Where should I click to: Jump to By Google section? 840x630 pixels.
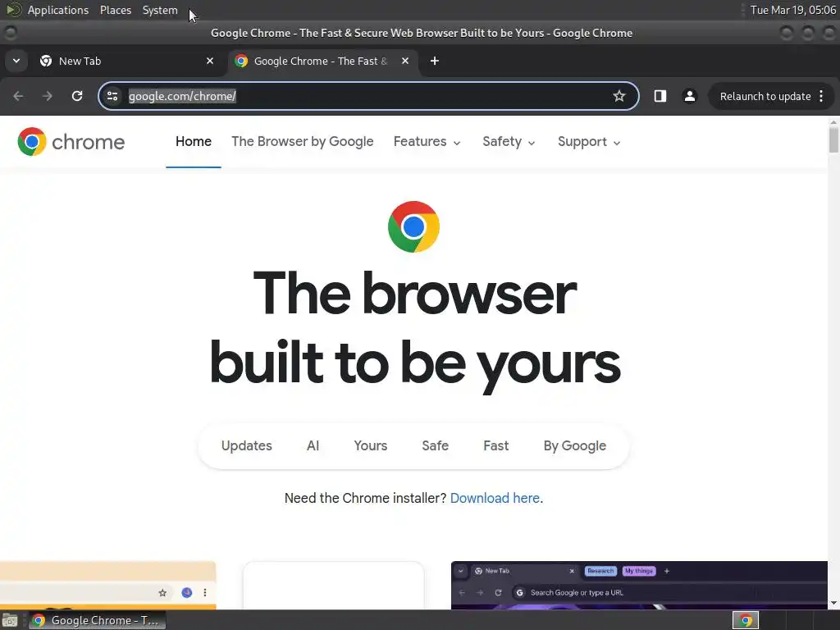pyautogui.click(x=574, y=445)
